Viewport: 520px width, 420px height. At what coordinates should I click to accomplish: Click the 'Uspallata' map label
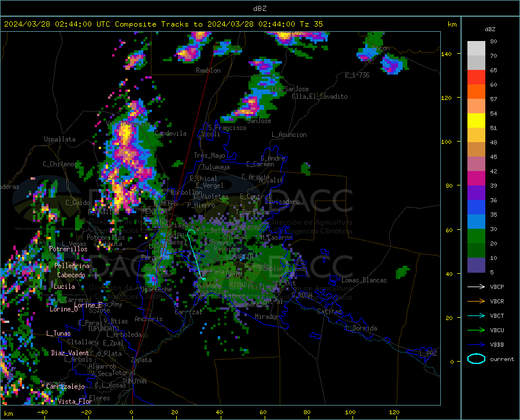click(60, 139)
